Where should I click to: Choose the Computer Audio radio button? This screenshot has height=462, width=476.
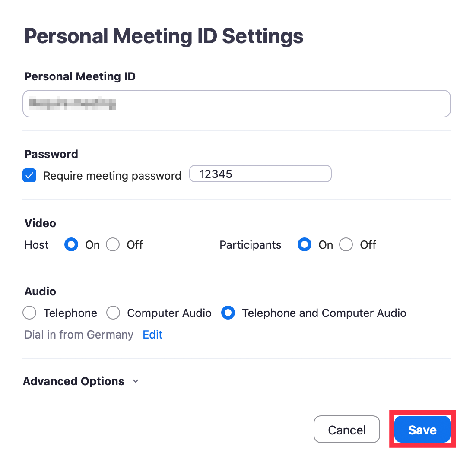pos(113,313)
